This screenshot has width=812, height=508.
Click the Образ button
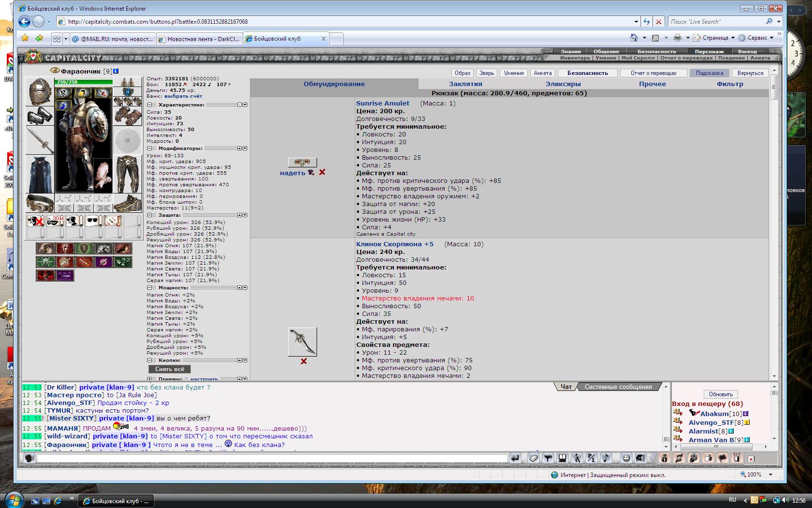463,73
